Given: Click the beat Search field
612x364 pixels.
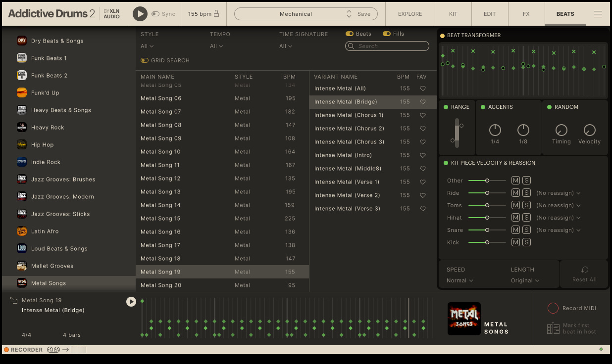Looking at the screenshot, I should point(387,46).
